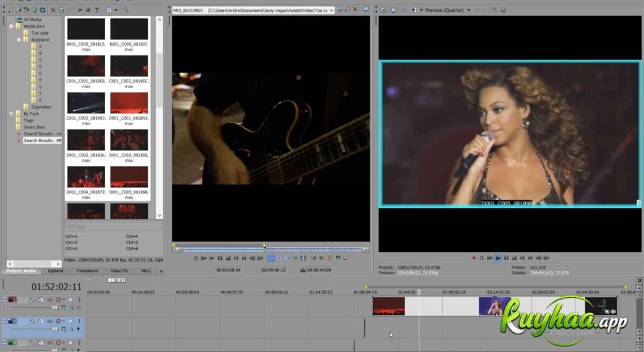Screen dimensions: 644x352
Task: Click the preview Record button
Action: coord(474,258)
